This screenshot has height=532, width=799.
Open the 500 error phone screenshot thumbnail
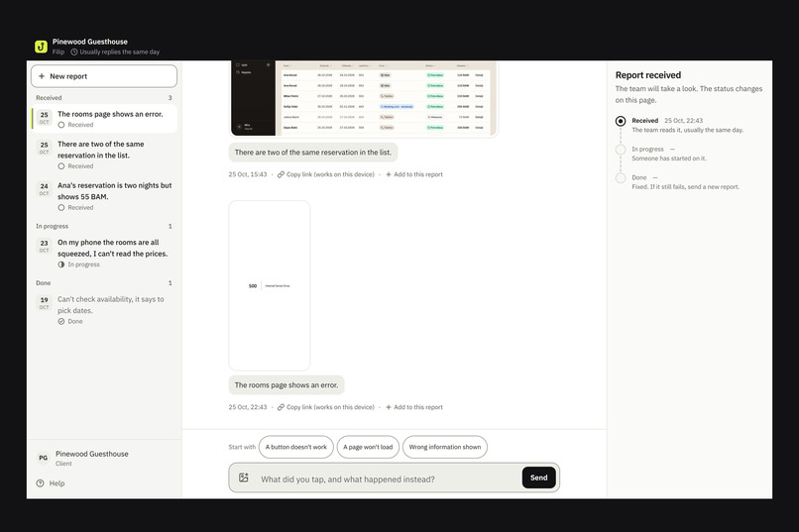[x=270, y=285]
